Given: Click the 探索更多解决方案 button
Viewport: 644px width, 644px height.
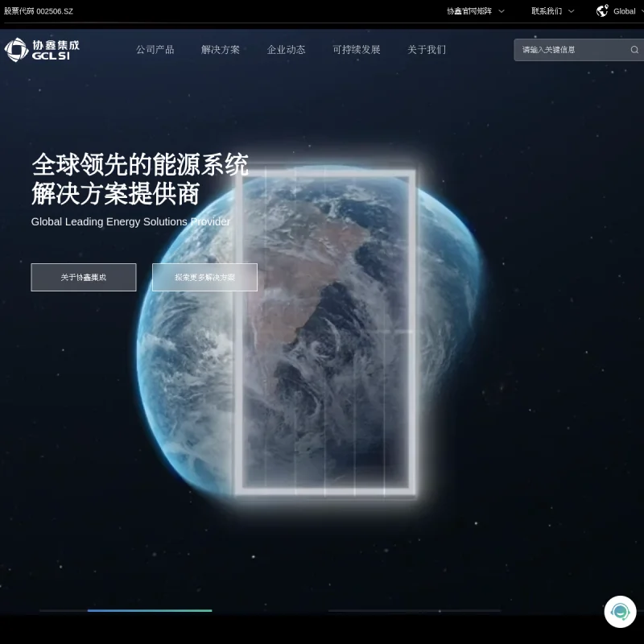Looking at the screenshot, I should tap(205, 277).
